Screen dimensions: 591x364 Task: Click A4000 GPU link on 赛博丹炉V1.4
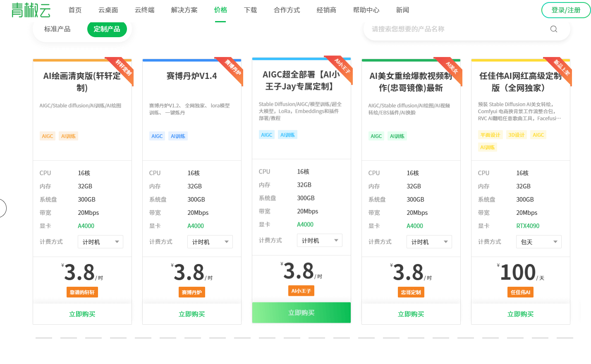click(196, 226)
